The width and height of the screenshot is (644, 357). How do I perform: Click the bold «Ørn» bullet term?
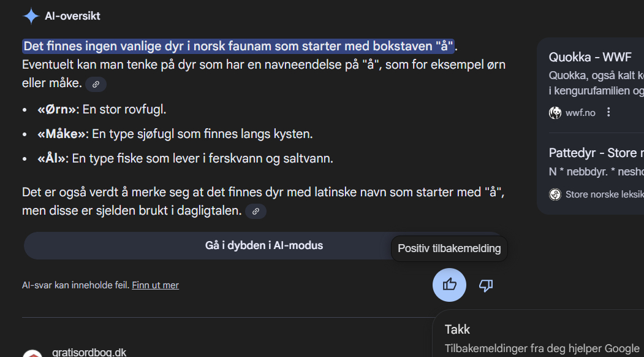58,110
